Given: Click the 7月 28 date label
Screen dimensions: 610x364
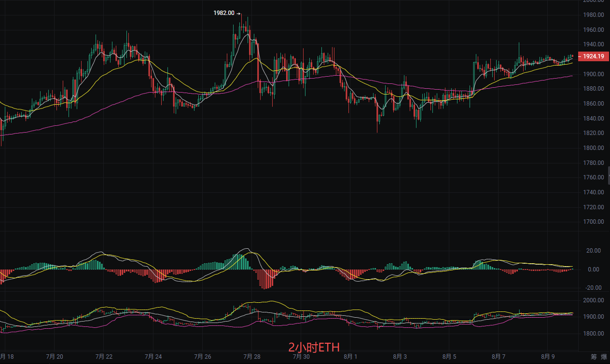Looking at the screenshot, I should [x=252, y=357].
